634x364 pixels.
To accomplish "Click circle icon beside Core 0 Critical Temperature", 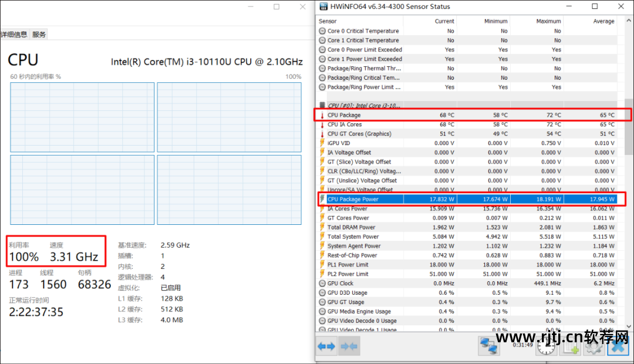I will (322, 31).
